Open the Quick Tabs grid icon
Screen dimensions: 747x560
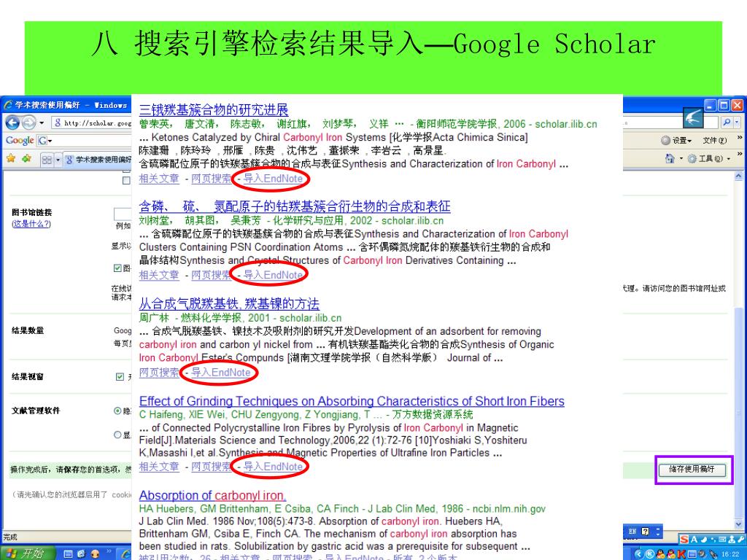[x=47, y=160]
